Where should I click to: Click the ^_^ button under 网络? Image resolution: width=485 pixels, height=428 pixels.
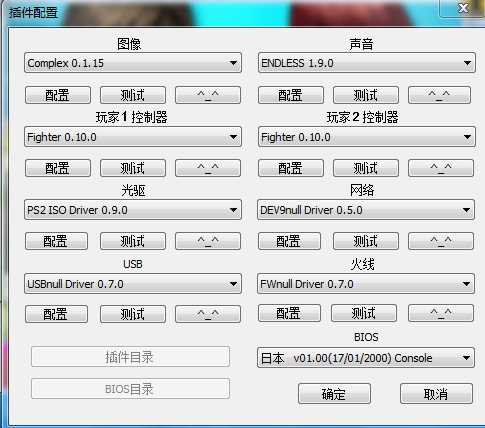[x=441, y=241]
